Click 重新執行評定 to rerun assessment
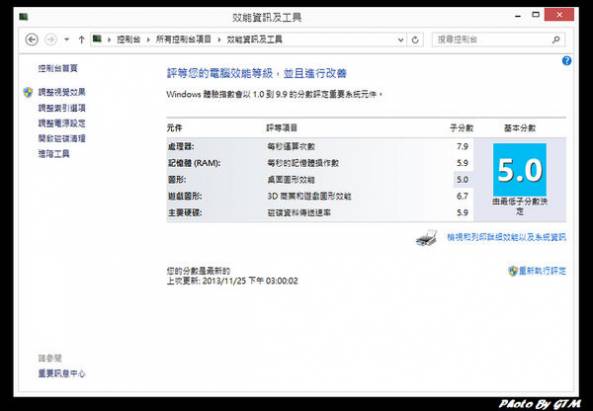This screenshot has height=411, width=593. 542,271
